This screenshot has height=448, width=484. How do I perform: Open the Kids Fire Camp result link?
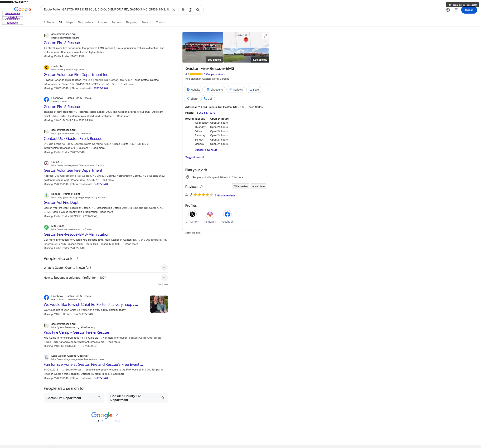click(x=76, y=332)
